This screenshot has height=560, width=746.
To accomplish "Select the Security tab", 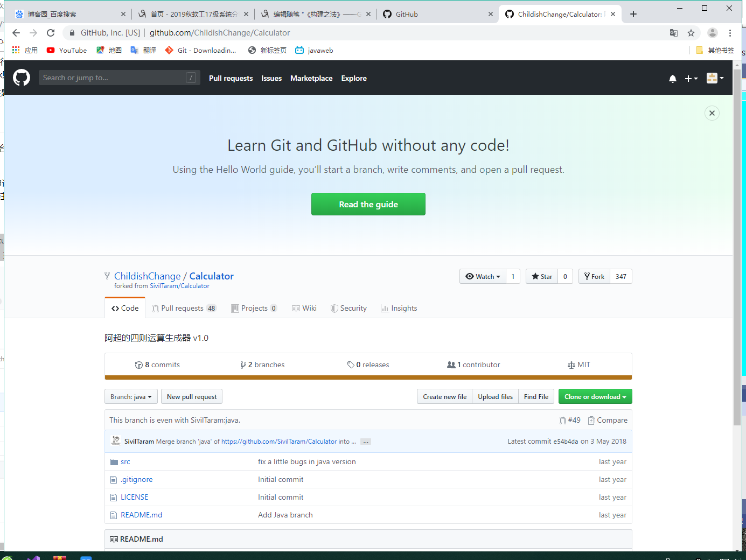I will click(348, 308).
